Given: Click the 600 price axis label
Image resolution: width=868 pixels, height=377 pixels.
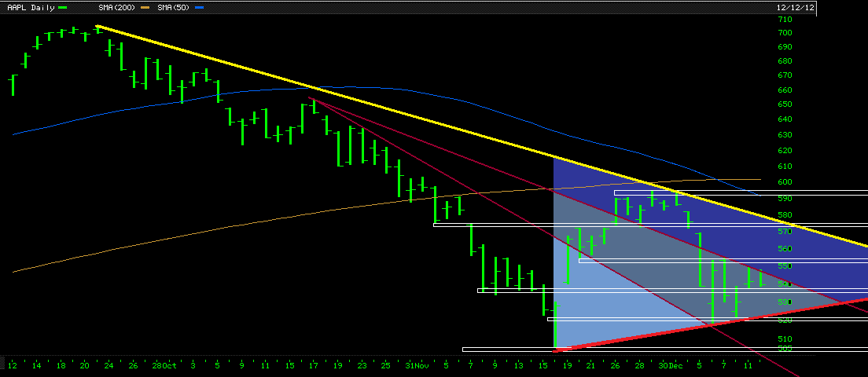Looking at the screenshot, I should click(785, 182).
